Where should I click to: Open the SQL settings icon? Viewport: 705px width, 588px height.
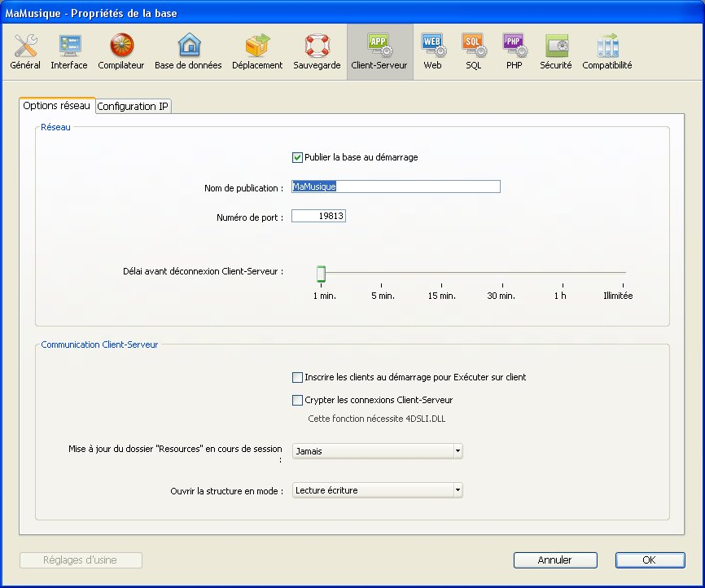pos(473,51)
